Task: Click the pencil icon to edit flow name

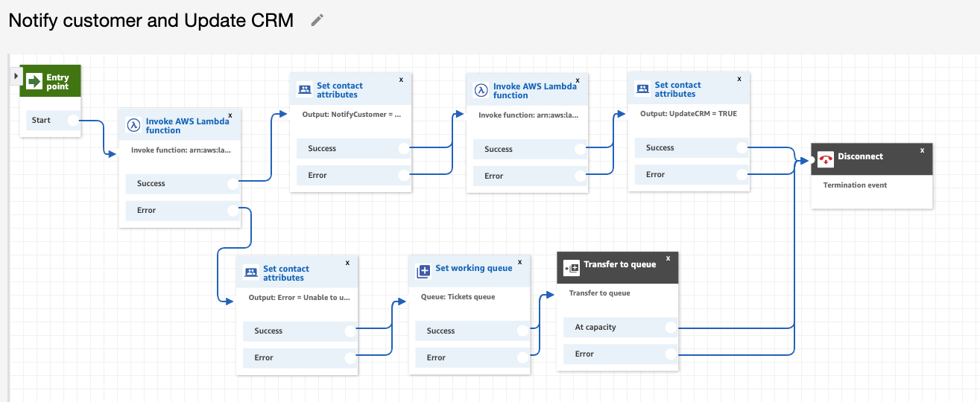Action: [317, 20]
